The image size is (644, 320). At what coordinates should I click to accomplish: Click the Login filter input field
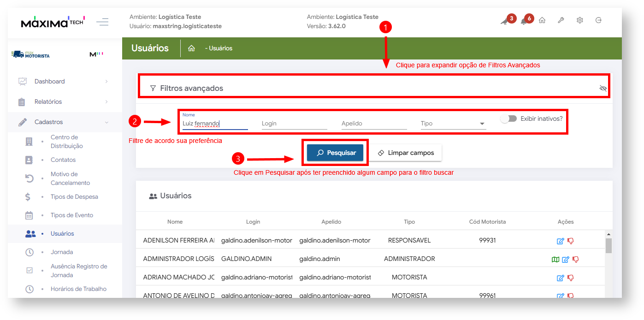294,124
